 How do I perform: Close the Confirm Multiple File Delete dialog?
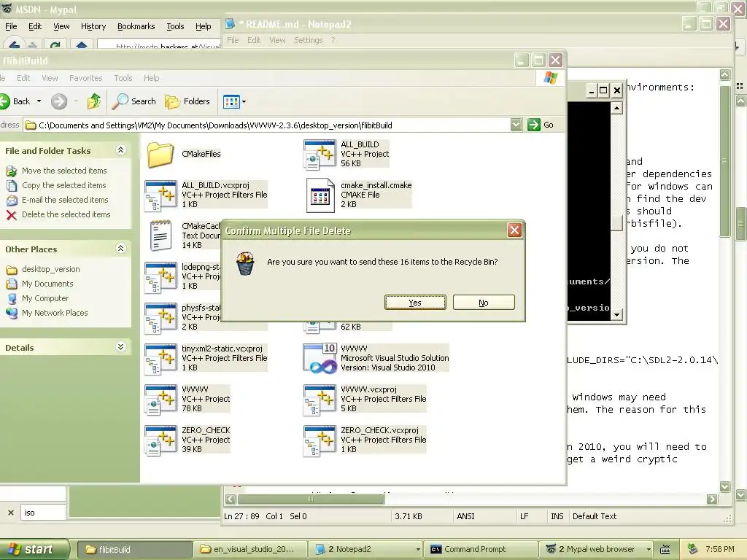point(514,230)
